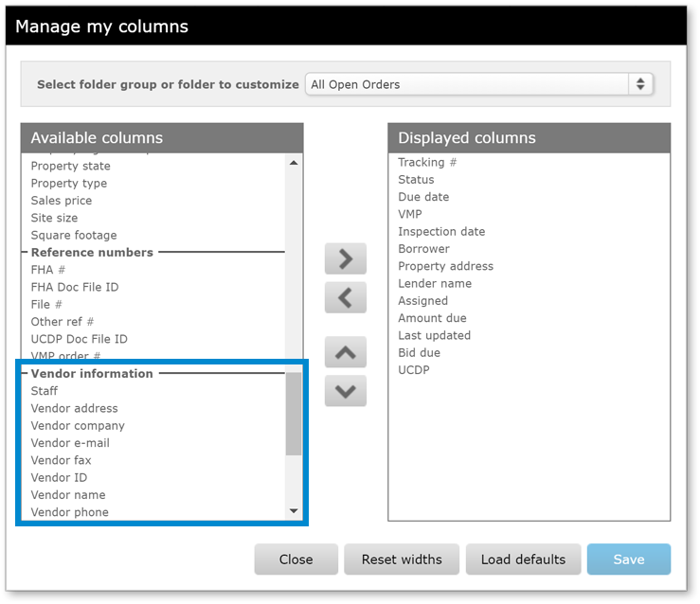Click the Vendor information group heading
This screenshot has width=700, height=604.
92,374
